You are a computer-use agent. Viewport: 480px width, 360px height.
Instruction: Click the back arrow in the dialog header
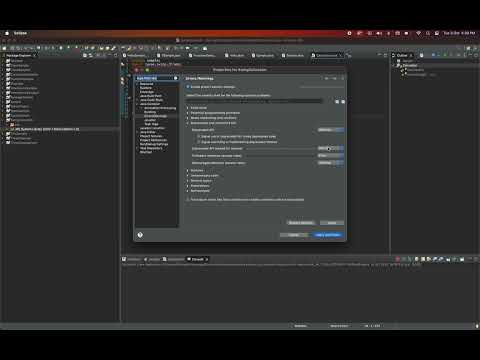point(327,78)
